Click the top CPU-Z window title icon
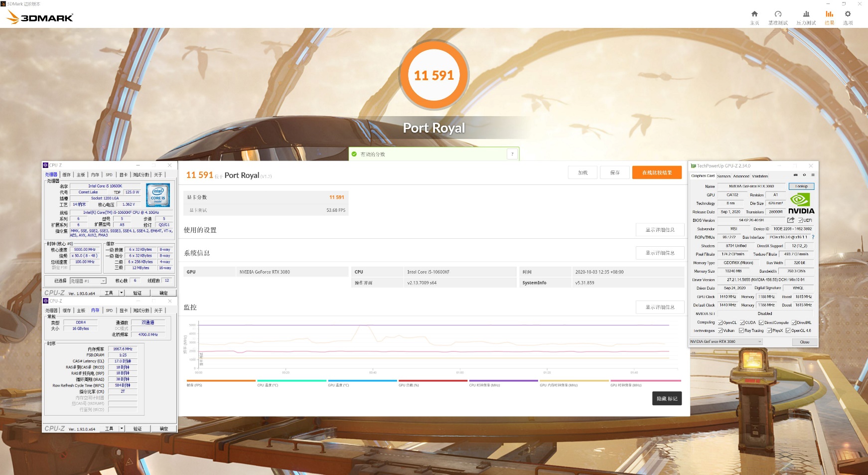868x475 pixels. click(x=46, y=165)
